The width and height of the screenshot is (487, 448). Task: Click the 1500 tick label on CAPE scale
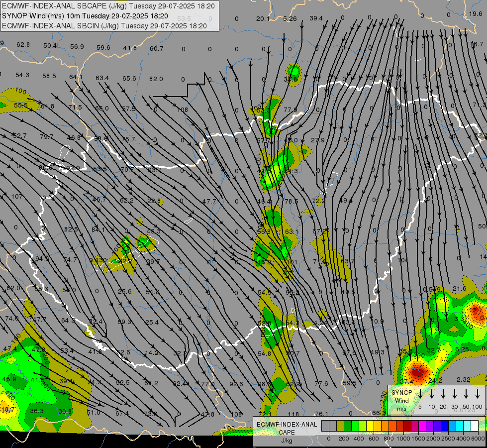(x=418, y=439)
